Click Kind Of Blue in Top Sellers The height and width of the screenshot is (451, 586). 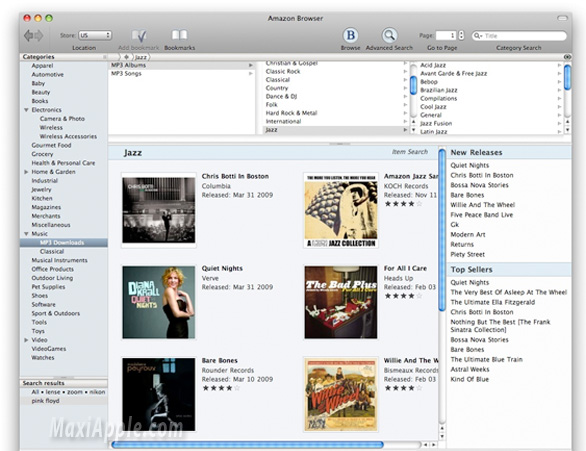(470, 379)
